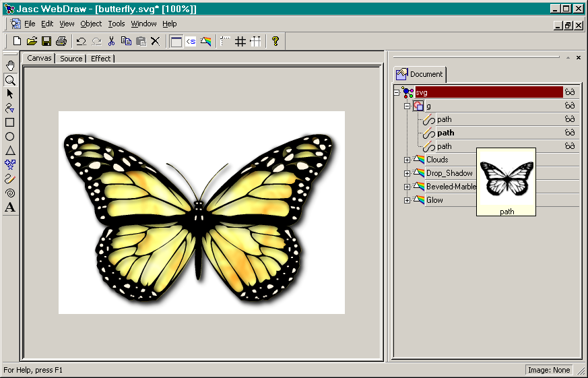Collapse the g group node
The width and height of the screenshot is (588, 378).
[407, 106]
